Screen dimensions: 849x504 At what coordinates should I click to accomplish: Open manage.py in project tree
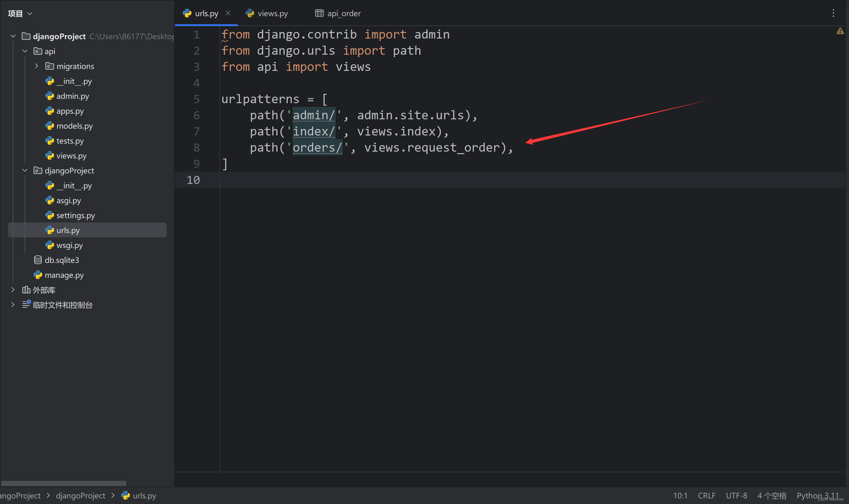[64, 275]
